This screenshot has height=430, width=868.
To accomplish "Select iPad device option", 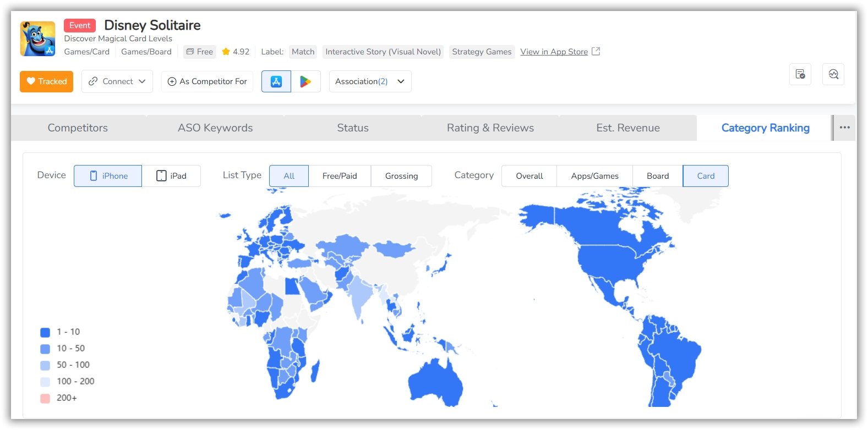I will pos(171,176).
